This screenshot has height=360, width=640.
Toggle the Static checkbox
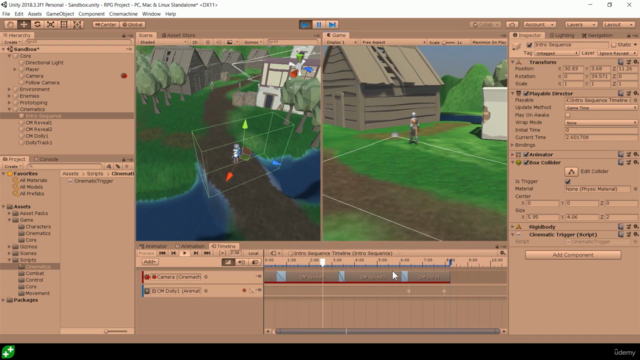(613, 45)
